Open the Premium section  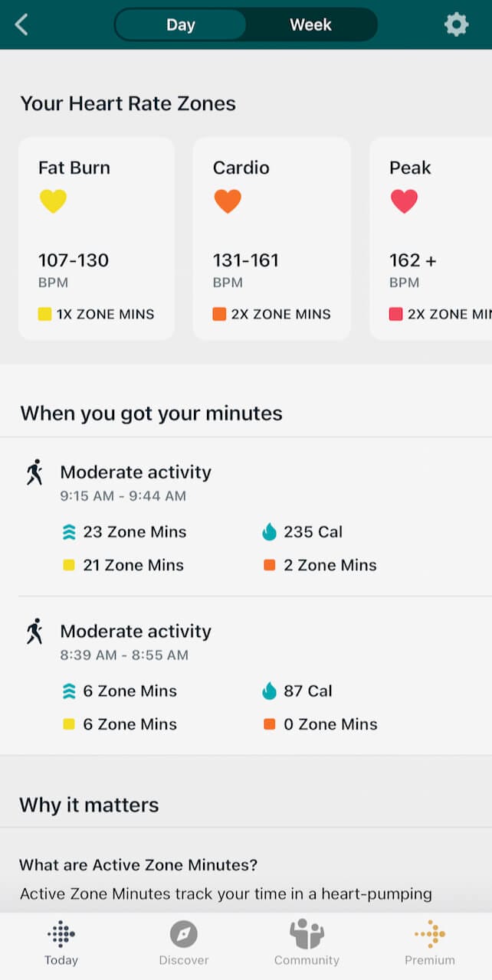pos(430,935)
